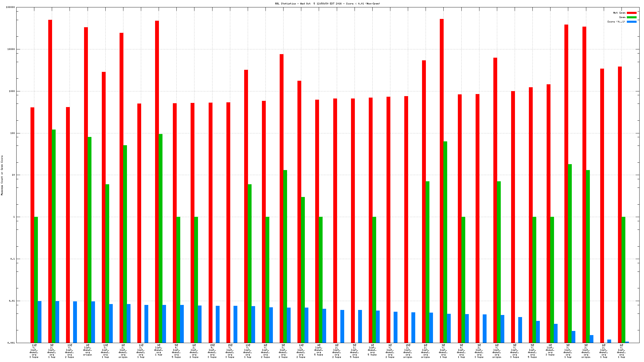Click the blue Score (0..1) legend swatch
Screen dimensions: 644x362
click(x=632, y=22)
